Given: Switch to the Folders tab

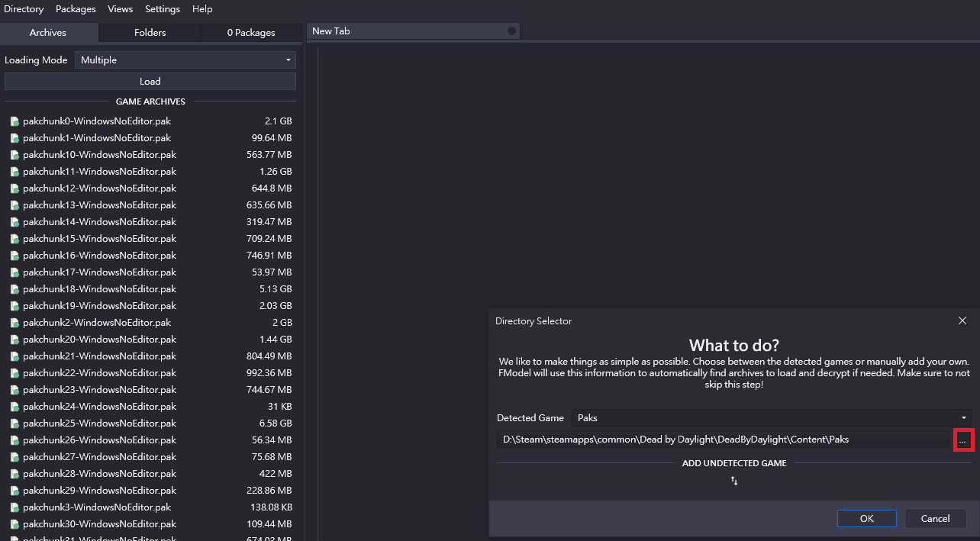Looking at the screenshot, I should click(150, 33).
